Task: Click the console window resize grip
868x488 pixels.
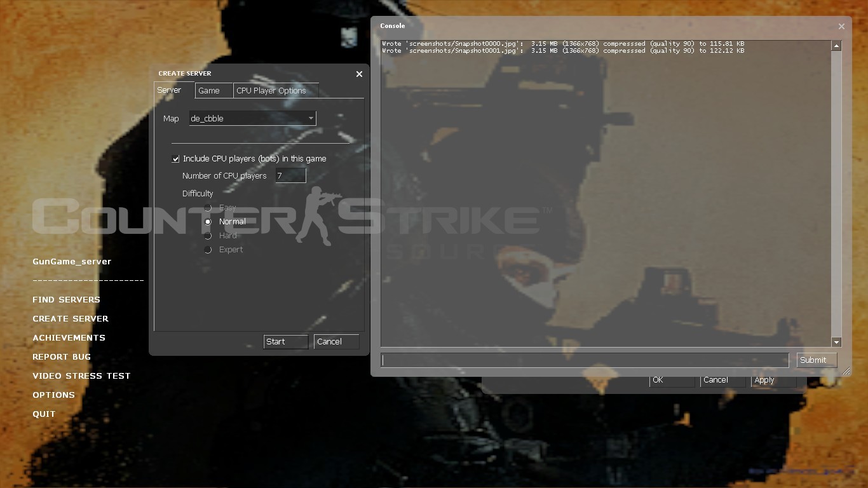Action: [847, 370]
